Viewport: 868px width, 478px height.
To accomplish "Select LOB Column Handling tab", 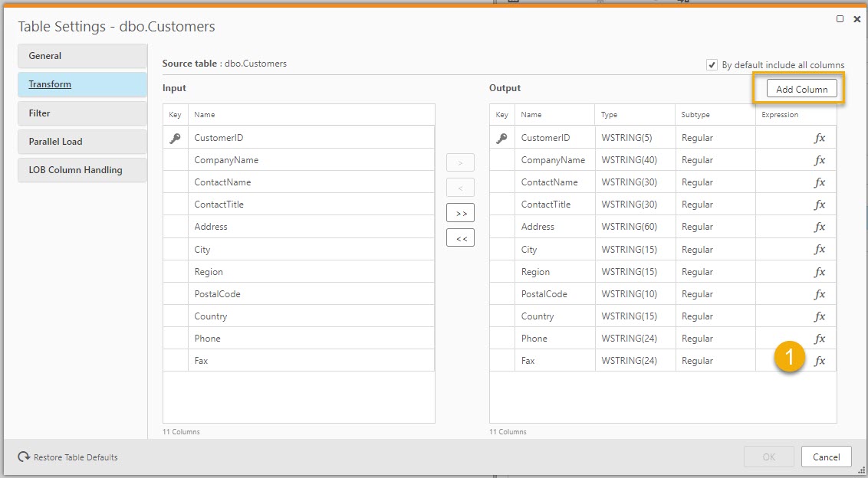I will pyautogui.click(x=82, y=170).
